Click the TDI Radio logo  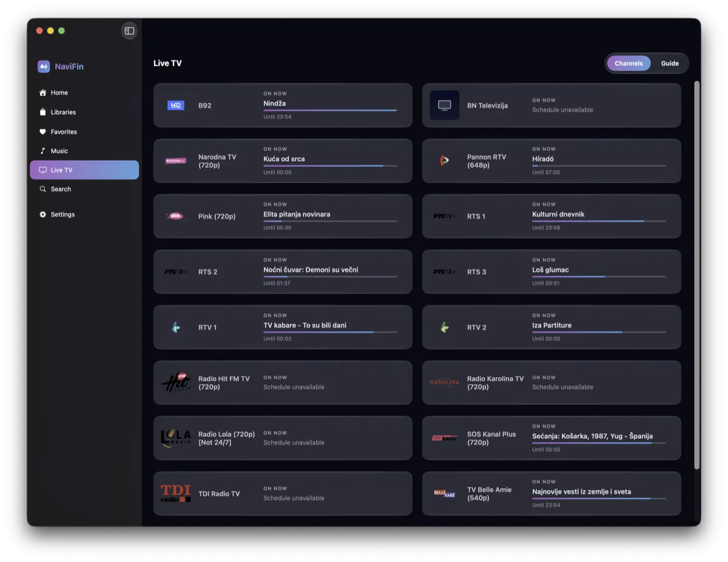click(x=176, y=493)
